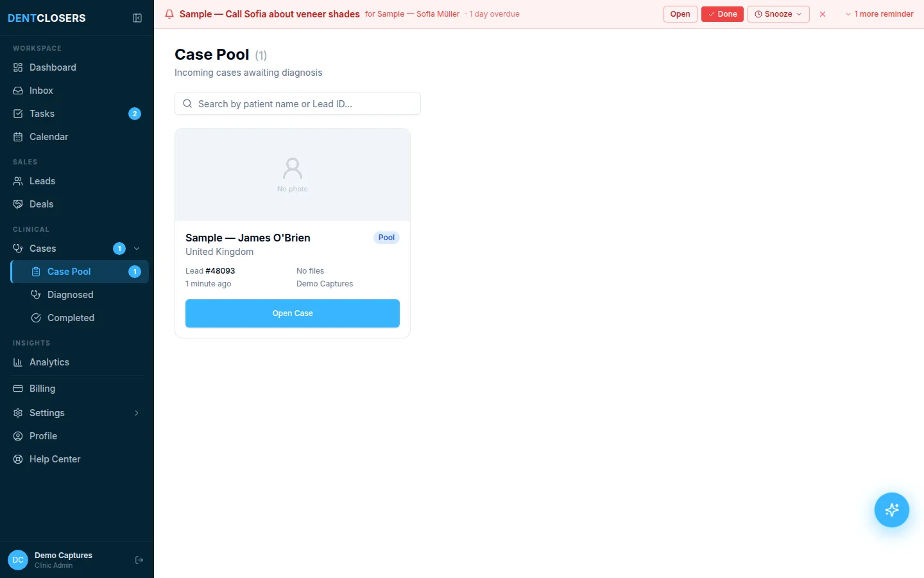Viewport: 924px width, 578px height.
Task: Go to Billing
Action: (77, 389)
